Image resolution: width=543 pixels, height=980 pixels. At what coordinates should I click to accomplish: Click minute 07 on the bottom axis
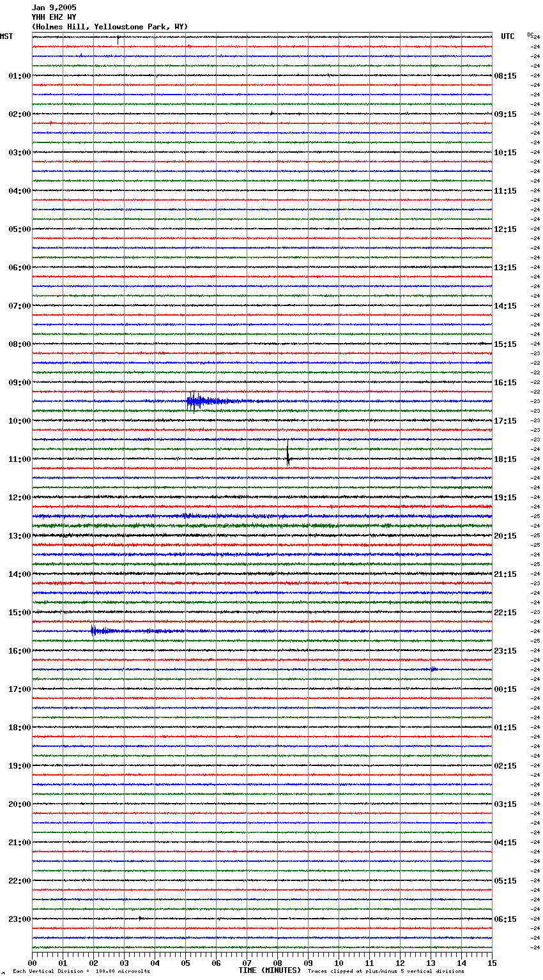[247, 963]
